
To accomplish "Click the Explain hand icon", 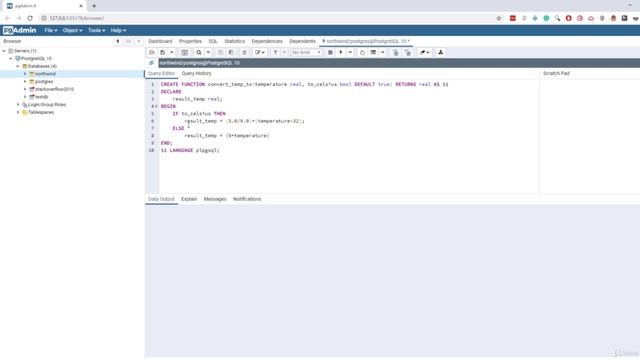I will coord(362,53).
